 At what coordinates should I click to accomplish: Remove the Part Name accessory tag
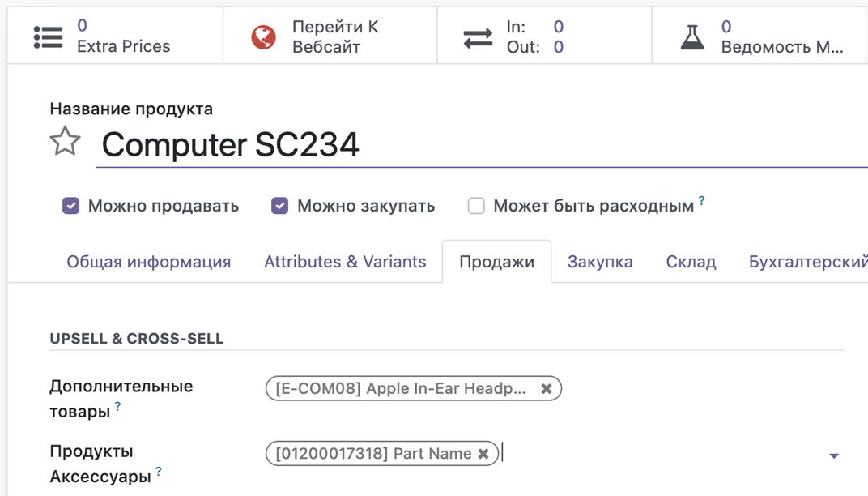tap(483, 454)
